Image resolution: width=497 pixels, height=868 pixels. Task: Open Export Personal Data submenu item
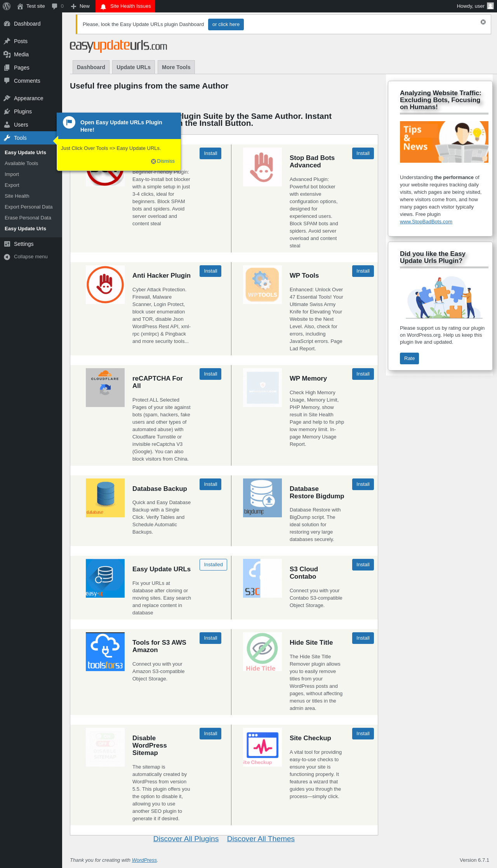(29, 207)
